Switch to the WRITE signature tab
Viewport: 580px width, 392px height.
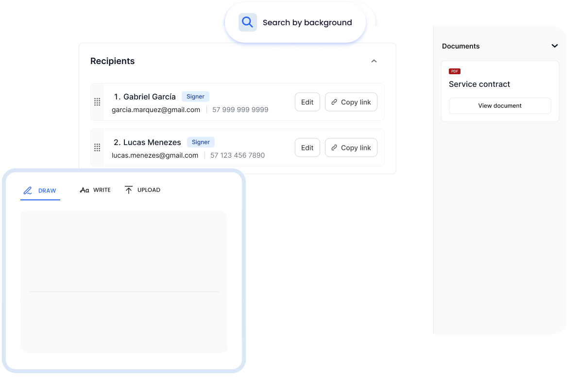[x=96, y=190]
